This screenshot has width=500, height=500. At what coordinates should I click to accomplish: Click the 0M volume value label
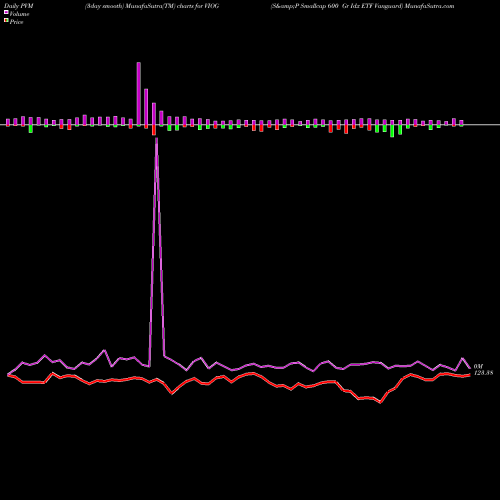[x=478, y=366]
